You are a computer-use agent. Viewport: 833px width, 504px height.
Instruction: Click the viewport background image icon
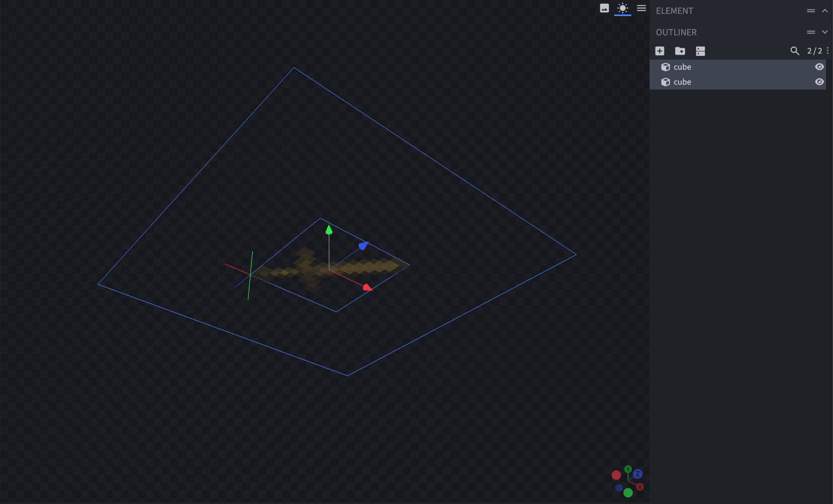(605, 8)
